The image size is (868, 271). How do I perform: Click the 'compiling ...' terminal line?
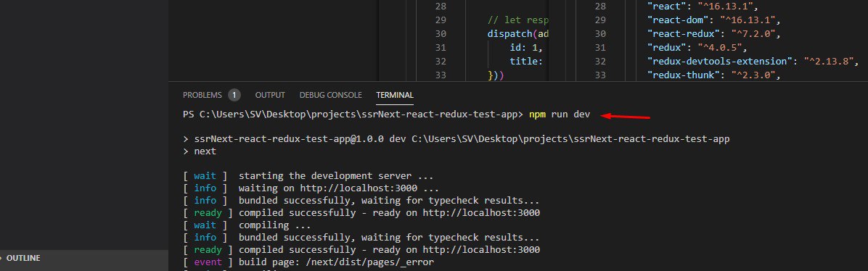[x=274, y=225]
